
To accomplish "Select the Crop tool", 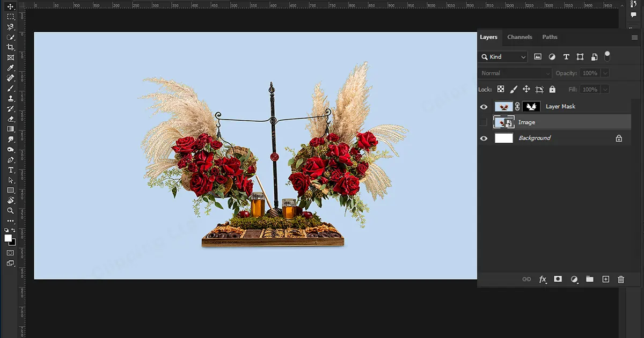I will pyautogui.click(x=10, y=46).
